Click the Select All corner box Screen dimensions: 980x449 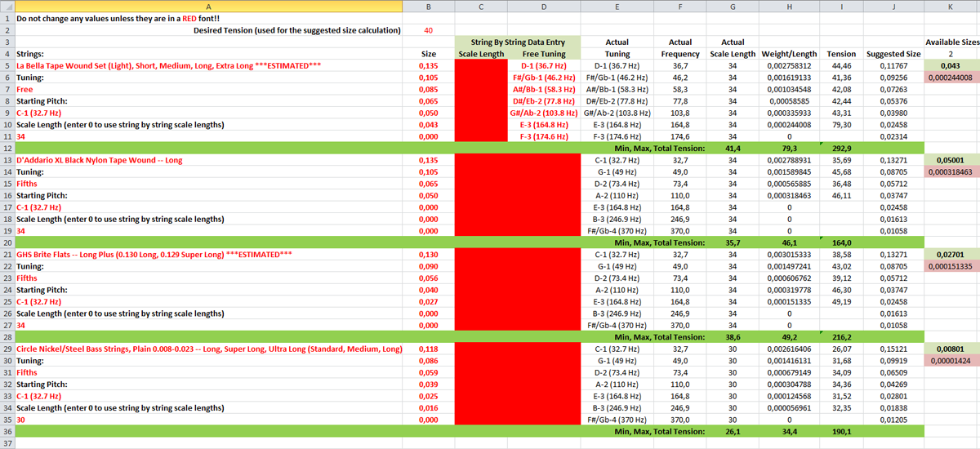(x=7, y=6)
